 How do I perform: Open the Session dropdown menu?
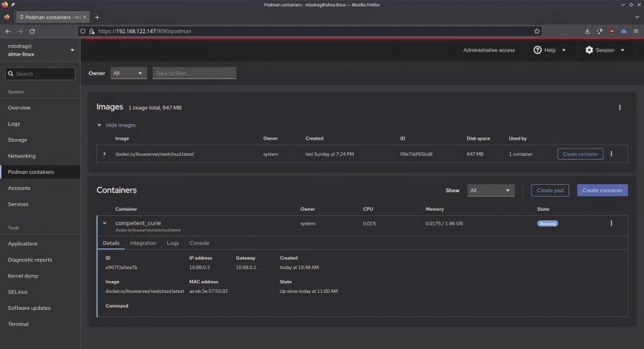605,50
